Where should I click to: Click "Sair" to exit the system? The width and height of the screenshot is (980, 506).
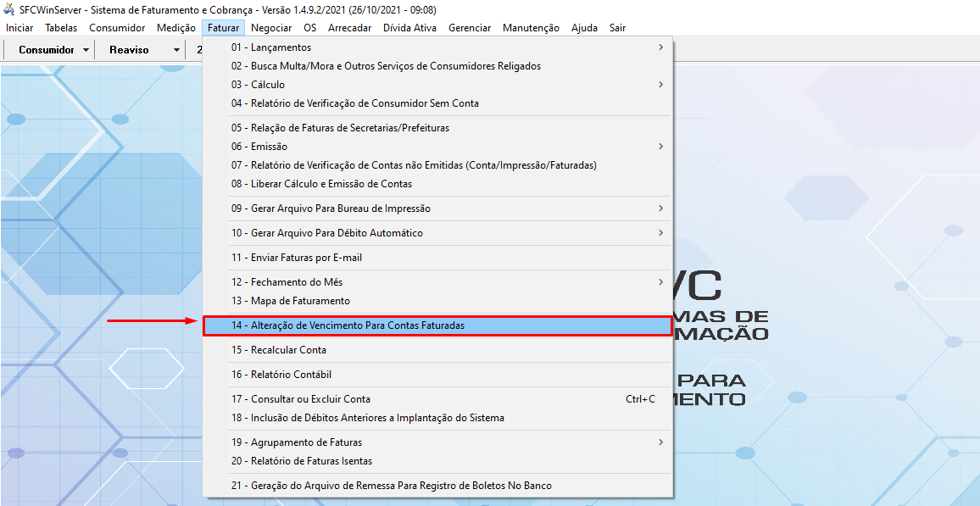click(616, 27)
